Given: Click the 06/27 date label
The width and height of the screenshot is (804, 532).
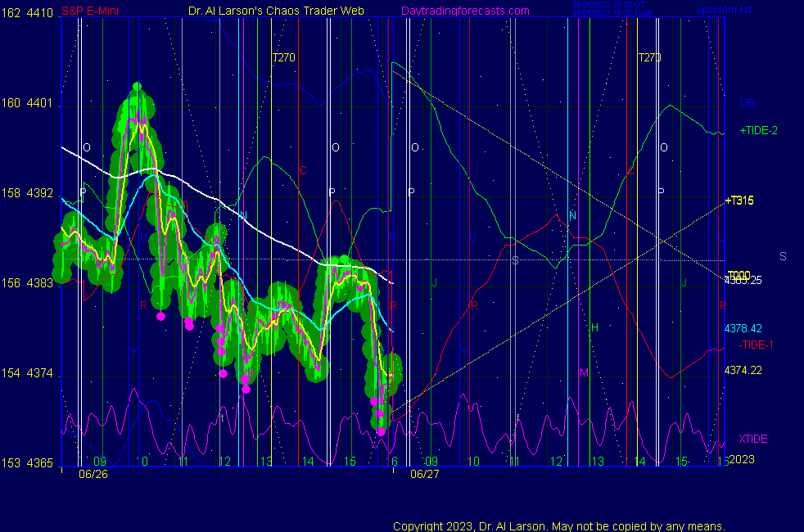Looking at the screenshot, I should [425, 473].
